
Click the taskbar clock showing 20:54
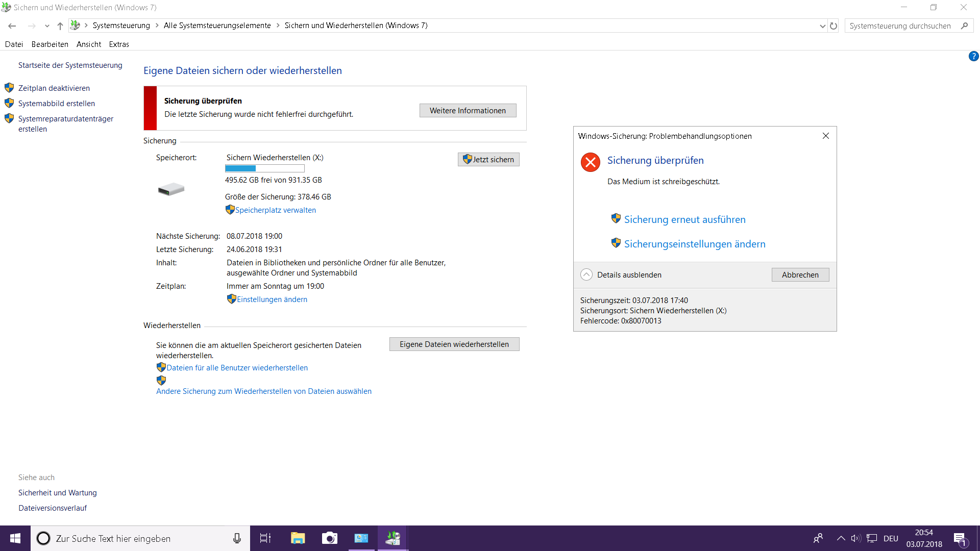coord(924,538)
